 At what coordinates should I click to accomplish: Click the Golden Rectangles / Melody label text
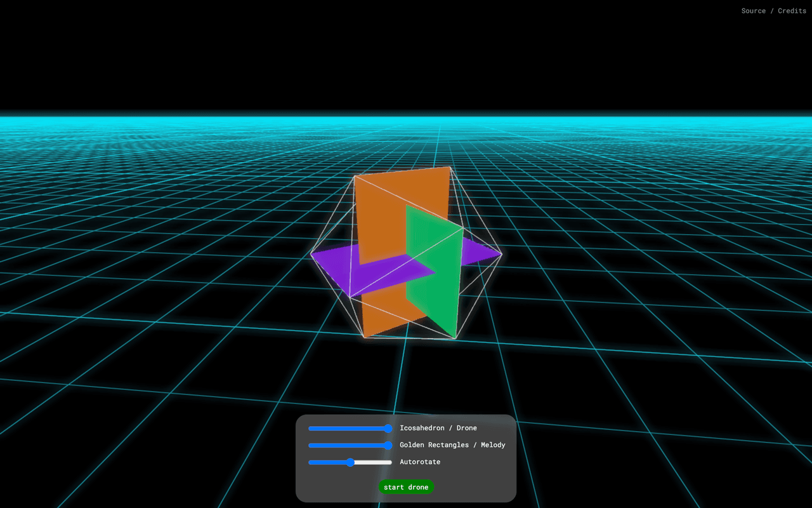pos(452,445)
